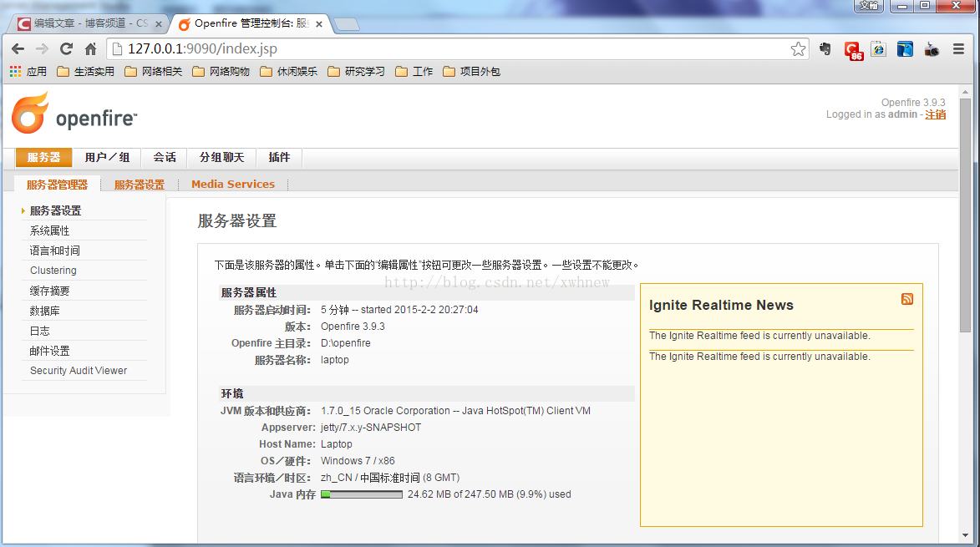Open the 网络相关 bookmark folder

coord(153,72)
